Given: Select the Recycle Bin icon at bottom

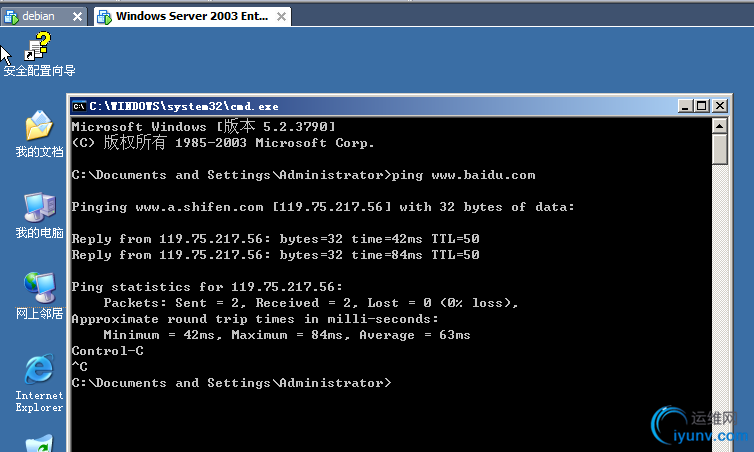Looking at the screenshot, I should (x=39, y=443).
